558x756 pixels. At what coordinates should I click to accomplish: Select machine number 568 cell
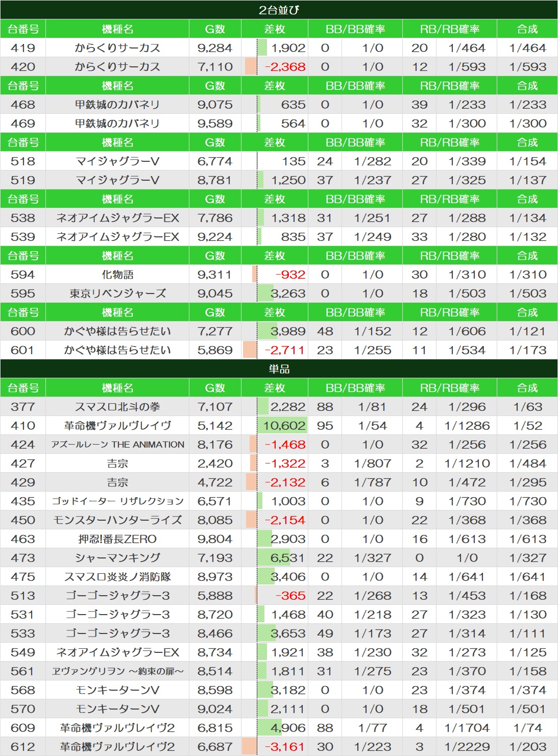[x=23, y=690]
